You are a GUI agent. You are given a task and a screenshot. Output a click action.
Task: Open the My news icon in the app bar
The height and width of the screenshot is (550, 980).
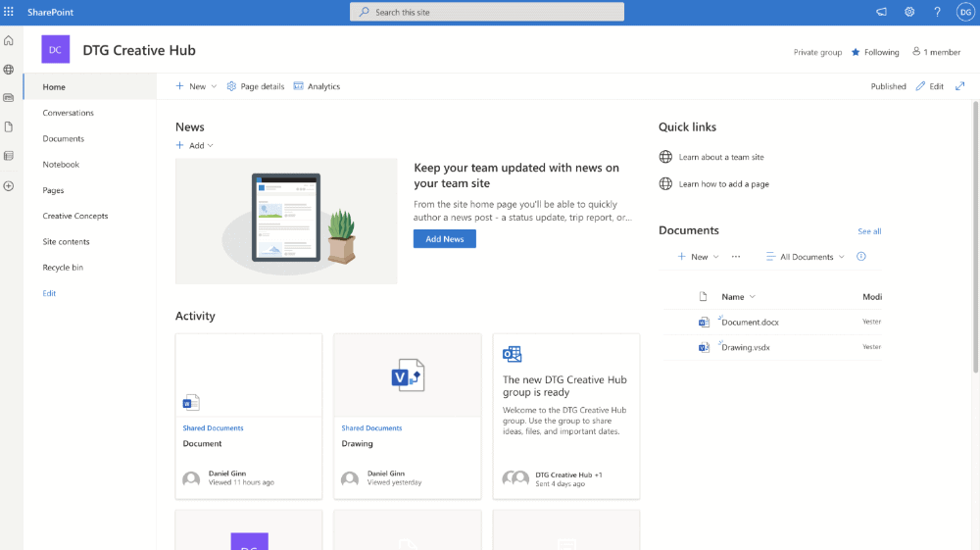(9, 98)
